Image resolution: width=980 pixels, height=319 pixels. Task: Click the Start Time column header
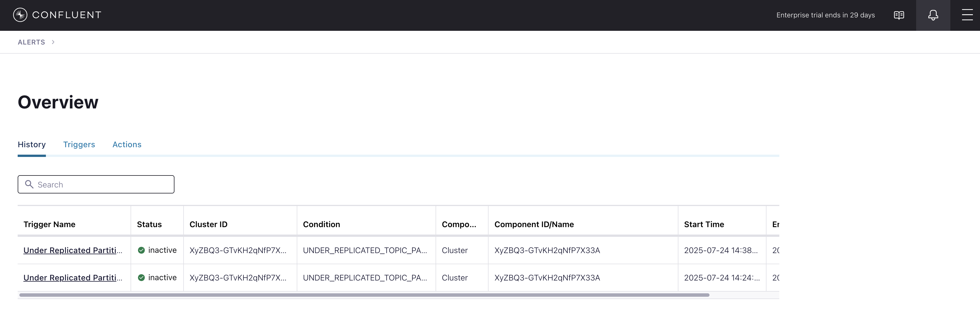(704, 224)
